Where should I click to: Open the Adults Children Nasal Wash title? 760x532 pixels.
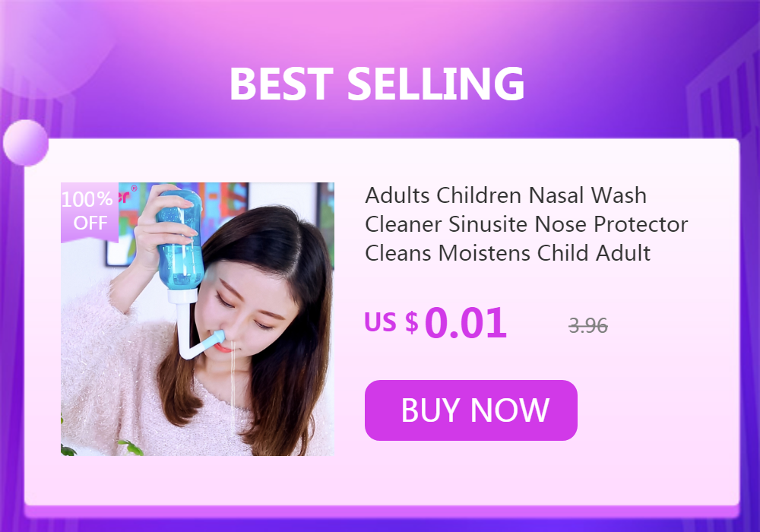click(527, 224)
